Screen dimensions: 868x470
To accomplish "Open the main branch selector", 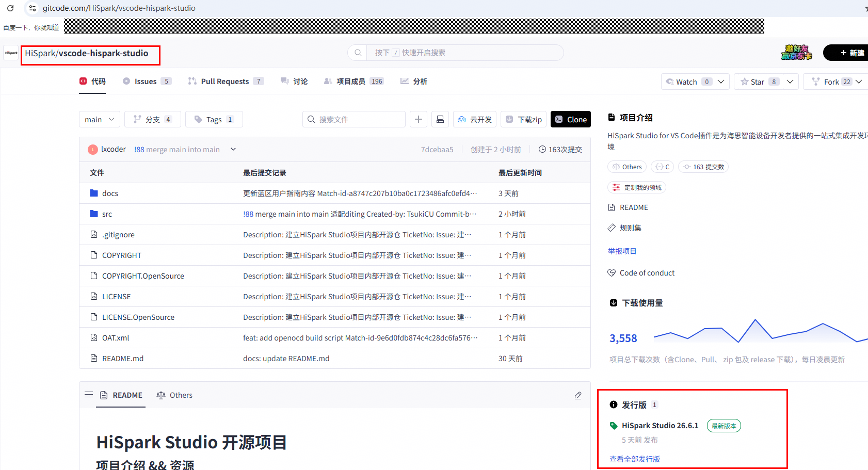I will [100, 119].
